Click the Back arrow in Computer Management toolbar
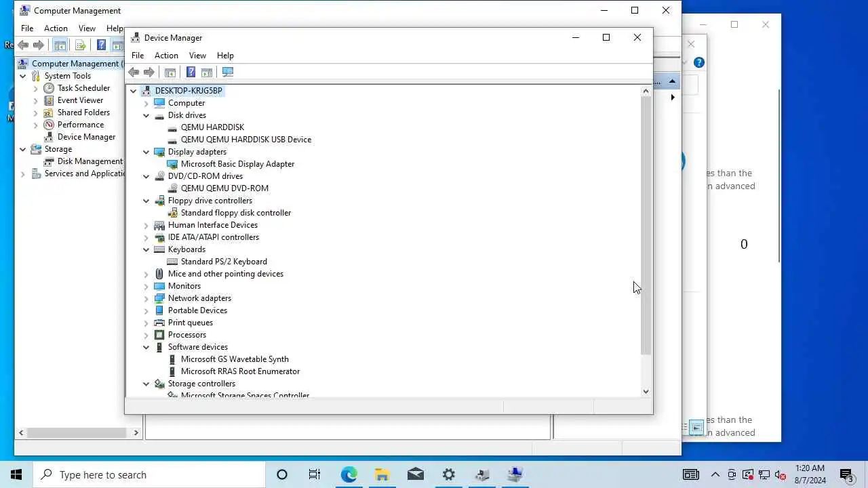Viewport: 868px width, 488px height. click(23, 45)
